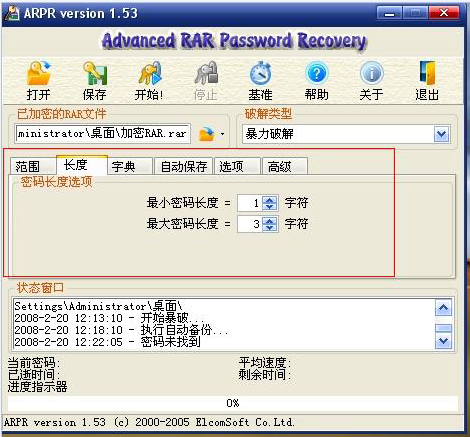This screenshot has width=470, height=437.
Task: Click the 已逝时间 label
Action: click(x=34, y=375)
